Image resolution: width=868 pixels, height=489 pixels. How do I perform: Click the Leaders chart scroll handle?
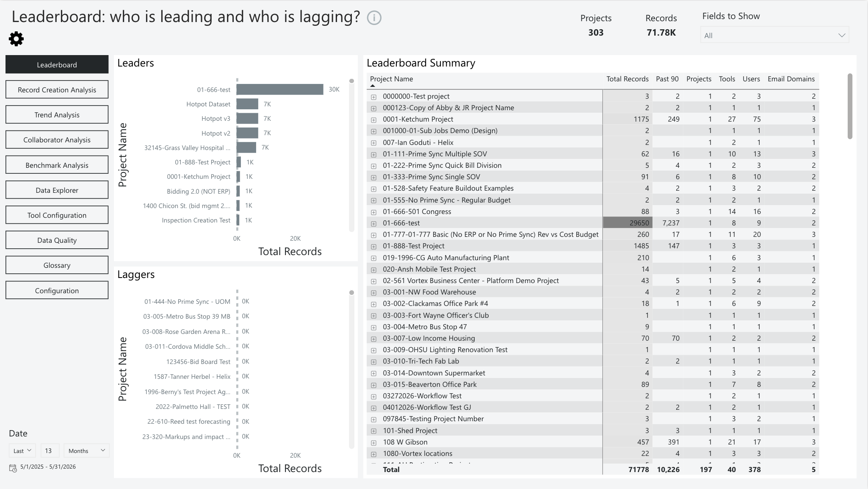pos(351,81)
